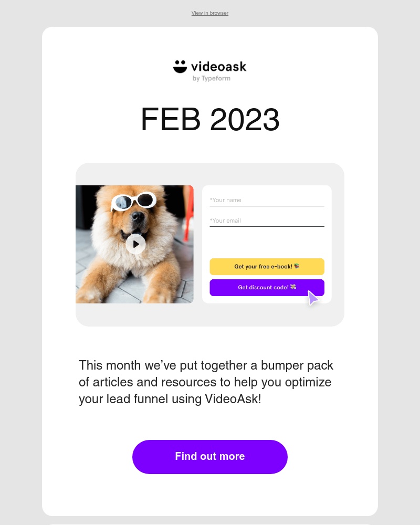Click the purple cursor arrow graphic
Viewport: 420px width, 525px height.
[313, 298]
